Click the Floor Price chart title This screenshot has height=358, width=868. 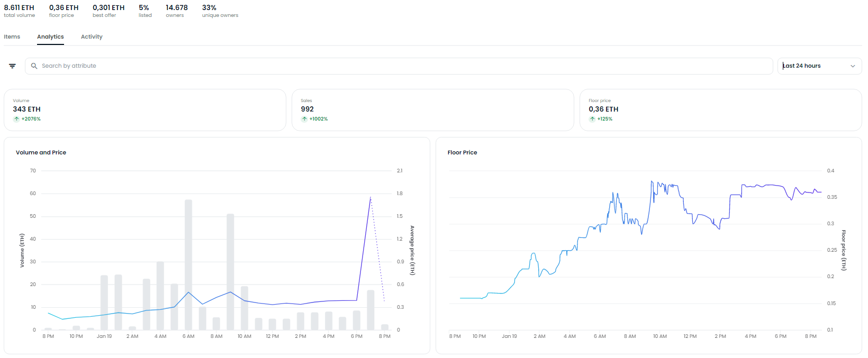click(x=462, y=153)
